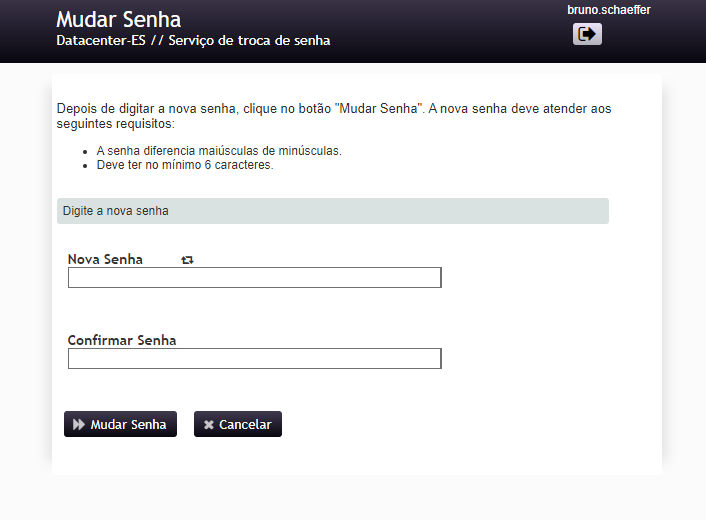Image resolution: width=706 pixels, height=520 pixels.
Task: Click the word "Cancelar" on the cancel button
Action: click(245, 424)
